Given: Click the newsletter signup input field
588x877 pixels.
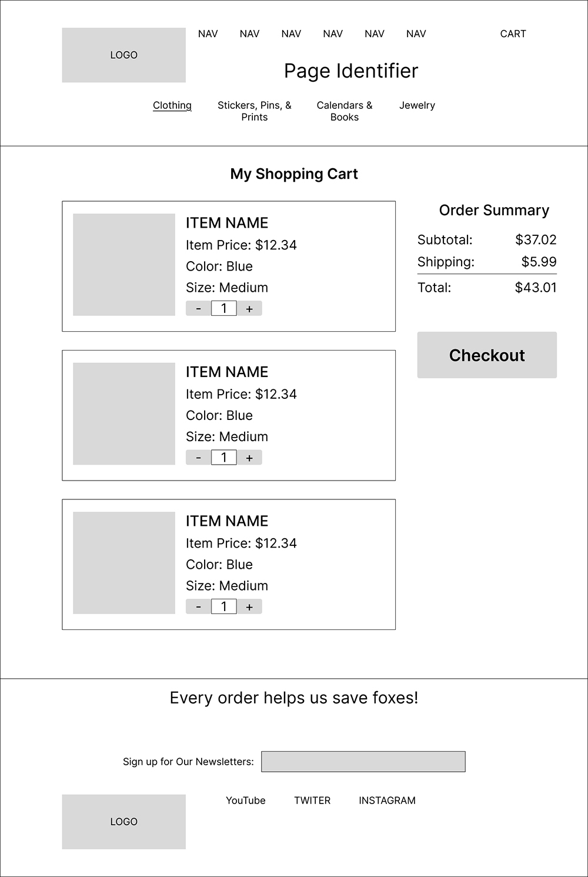Looking at the screenshot, I should pos(363,762).
